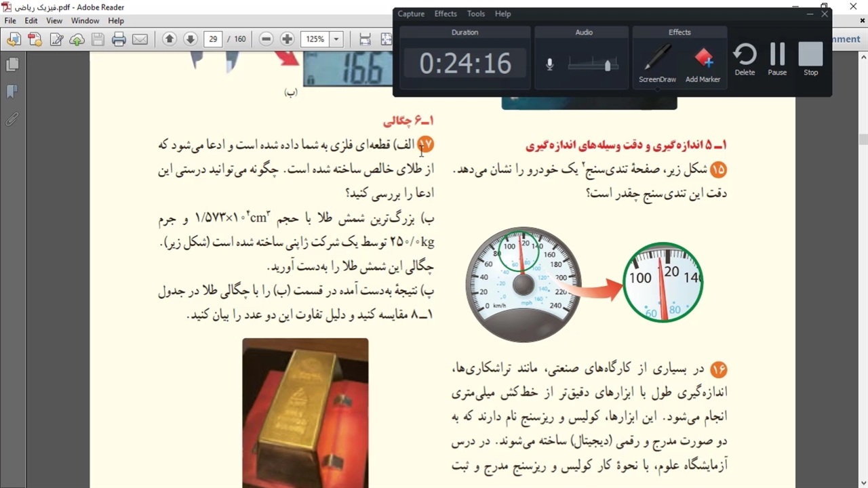Go to next page with down arrow
Image resolution: width=868 pixels, height=488 pixels.
click(x=191, y=39)
